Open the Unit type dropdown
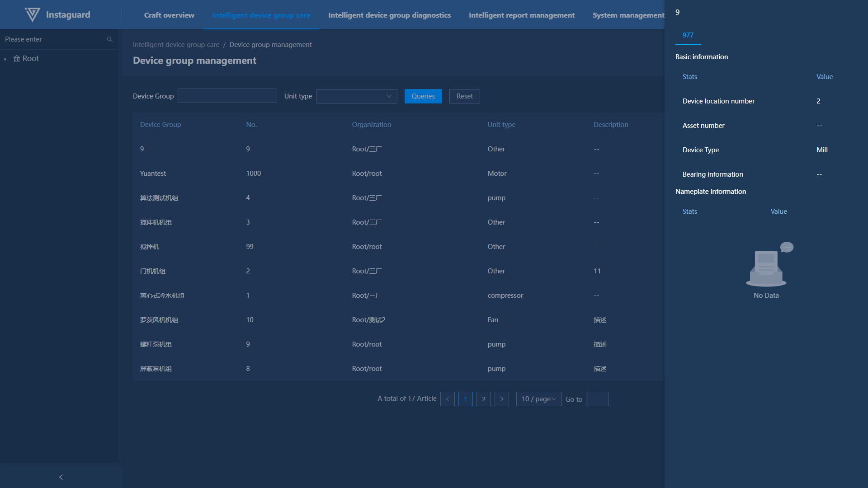Image resolution: width=868 pixels, height=488 pixels. (x=356, y=96)
